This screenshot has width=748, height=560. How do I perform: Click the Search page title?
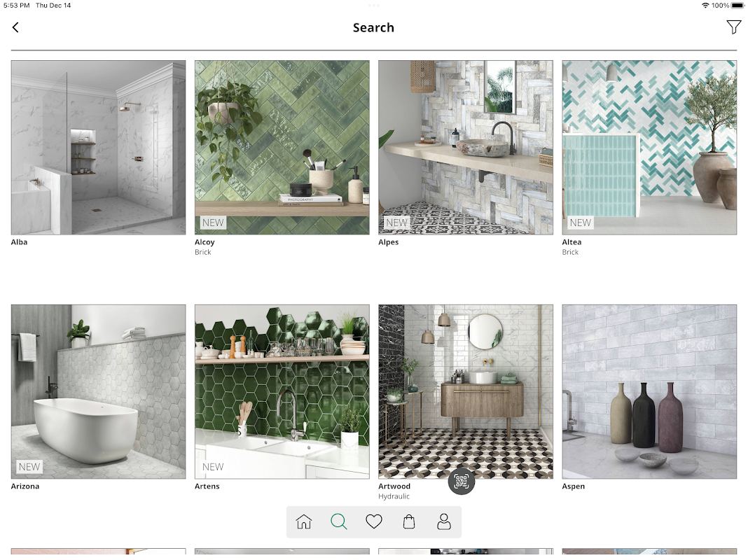(373, 27)
